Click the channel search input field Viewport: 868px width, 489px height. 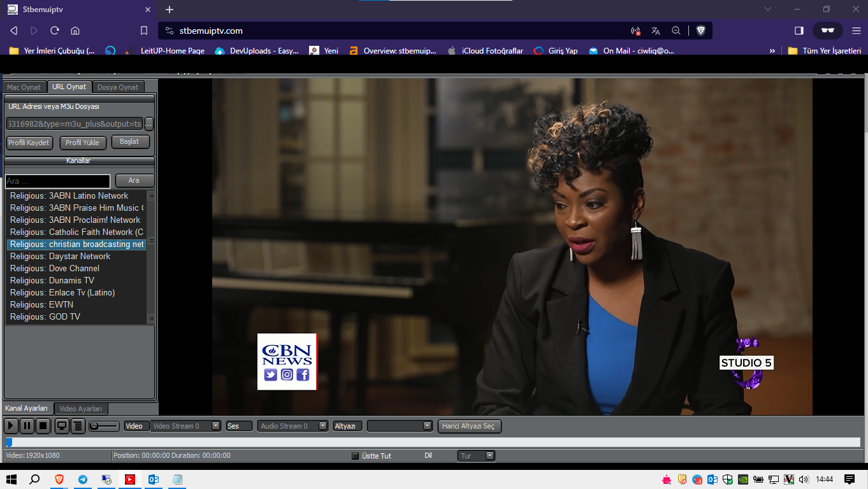point(58,181)
